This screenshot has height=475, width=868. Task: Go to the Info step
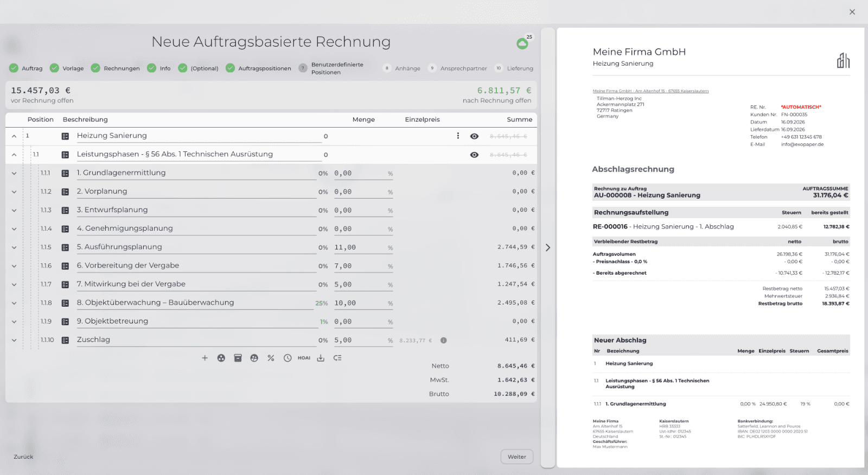(159, 68)
